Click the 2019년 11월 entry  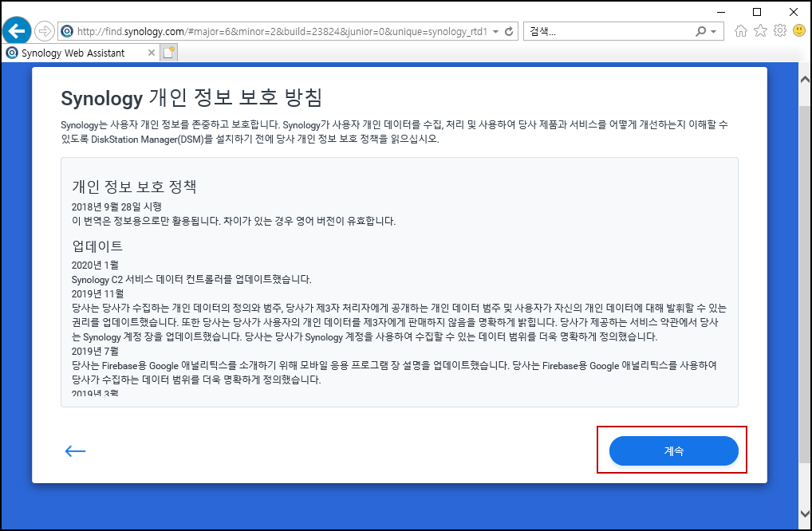(x=98, y=294)
